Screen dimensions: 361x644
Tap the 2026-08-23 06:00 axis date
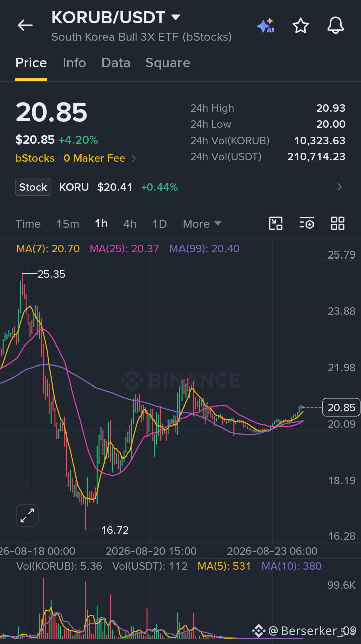click(x=272, y=551)
